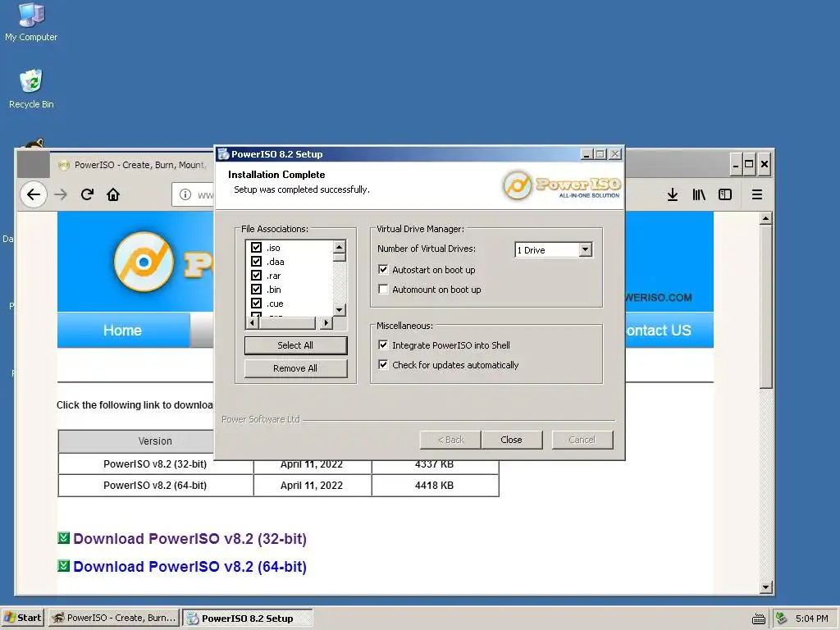Open the browser hamburger menu
This screenshot has width=840, height=630.
(x=756, y=194)
